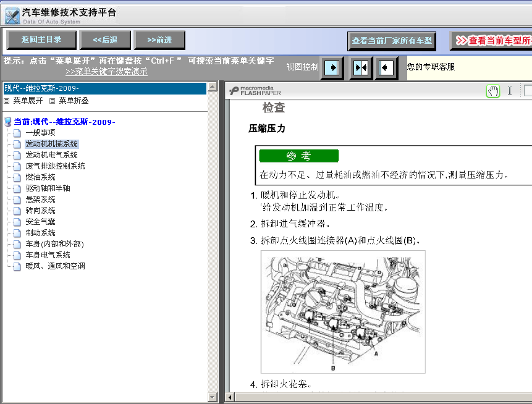Open the 车身电气系统 tree item
The height and width of the screenshot is (404, 532).
pyautogui.click(x=48, y=255)
